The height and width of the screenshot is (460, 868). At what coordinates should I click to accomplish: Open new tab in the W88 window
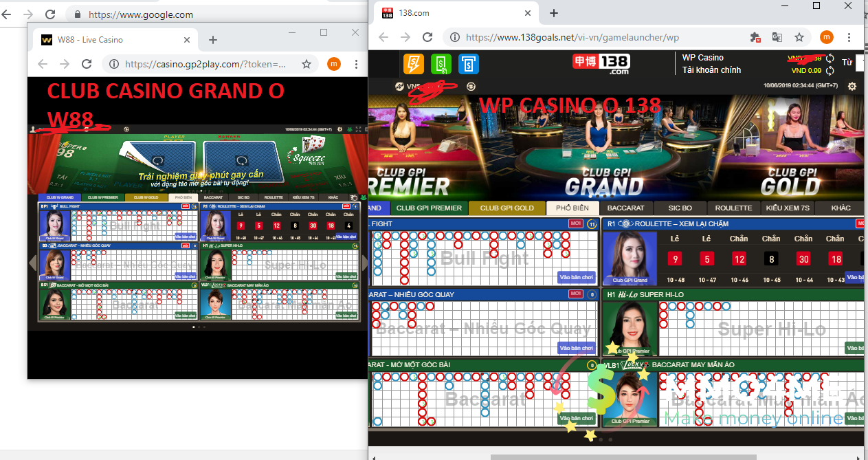213,40
